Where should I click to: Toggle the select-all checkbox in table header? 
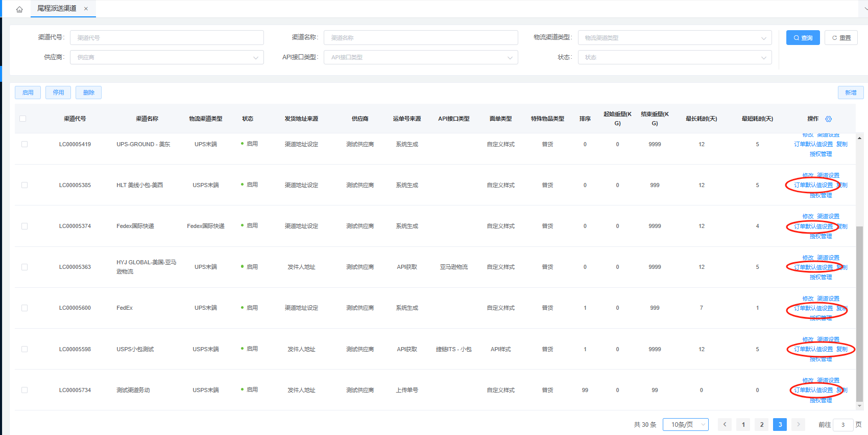click(22, 119)
